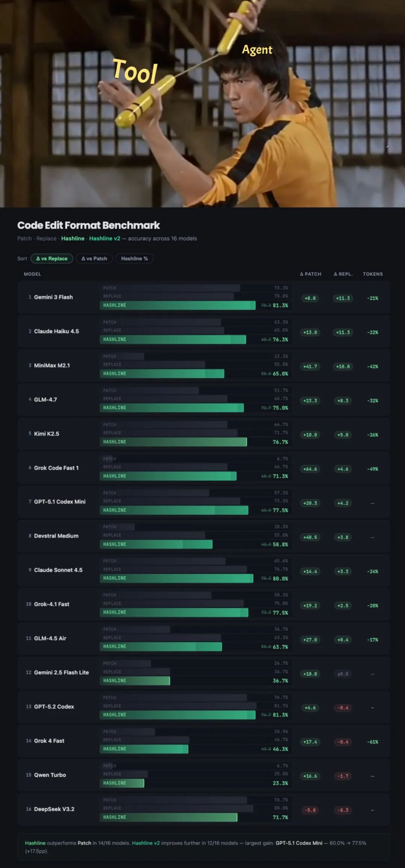
Task: Click the +8.0 patch delta for Gemini 3 Flash
Action: coord(310,298)
